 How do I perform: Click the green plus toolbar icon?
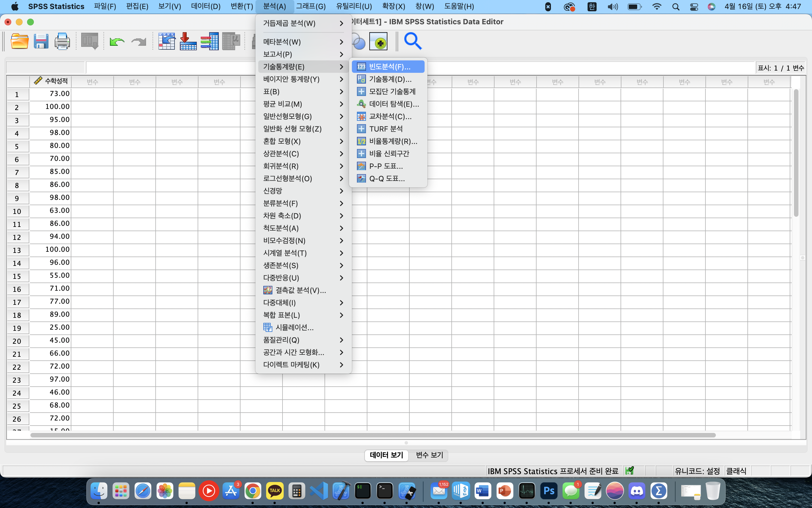tap(378, 41)
